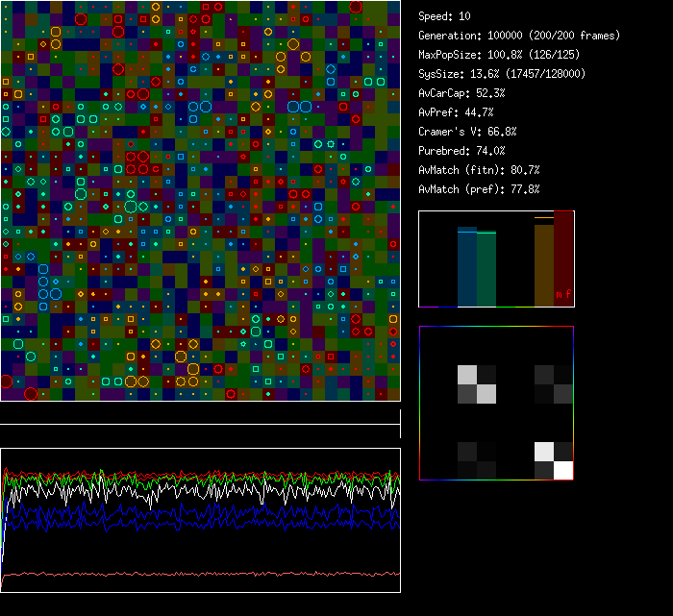Click large red circle at grid's top-right

pyautogui.click(x=356, y=7)
